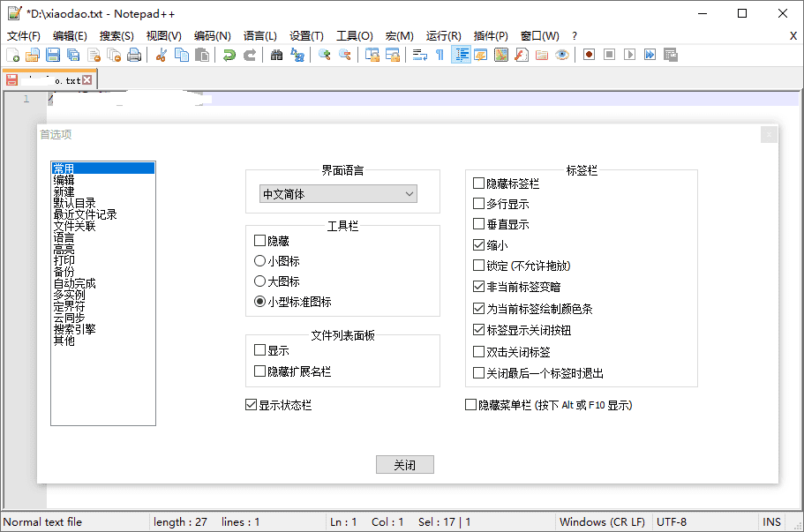Open the 插件(P) menu
Image resolution: width=804 pixels, height=532 pixels.
[491, 36]
